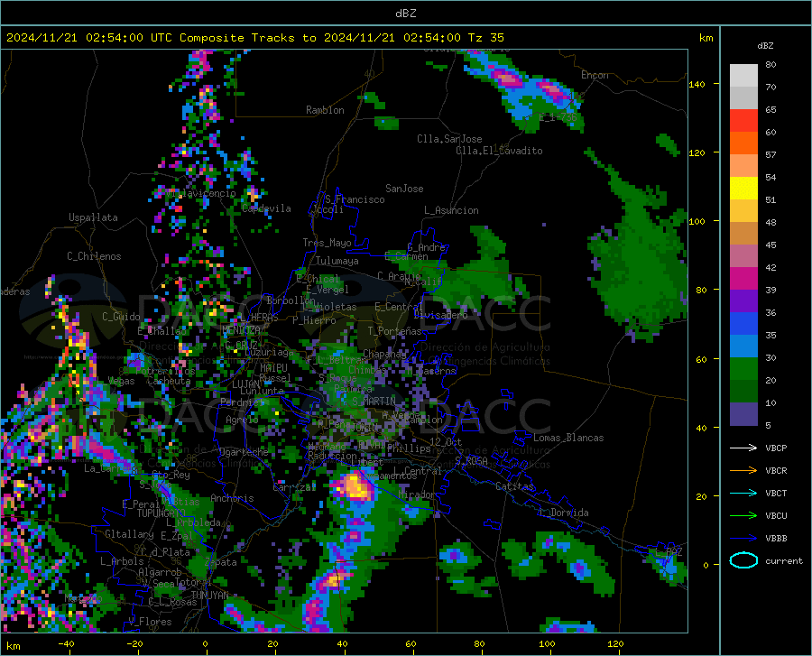
Task: Click the 'L_Asuncion' place label
Action: pos(451,210)
